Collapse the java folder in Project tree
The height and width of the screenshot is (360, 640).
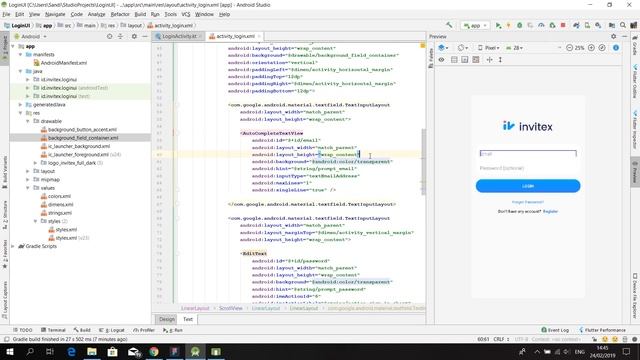[20, 71]
